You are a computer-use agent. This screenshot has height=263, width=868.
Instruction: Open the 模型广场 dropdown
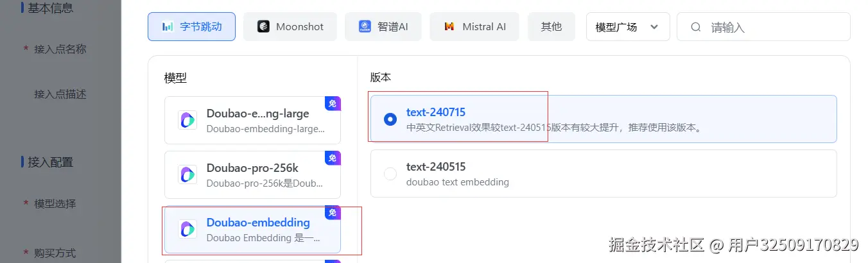pyautogui.click(x=628, y=26)
